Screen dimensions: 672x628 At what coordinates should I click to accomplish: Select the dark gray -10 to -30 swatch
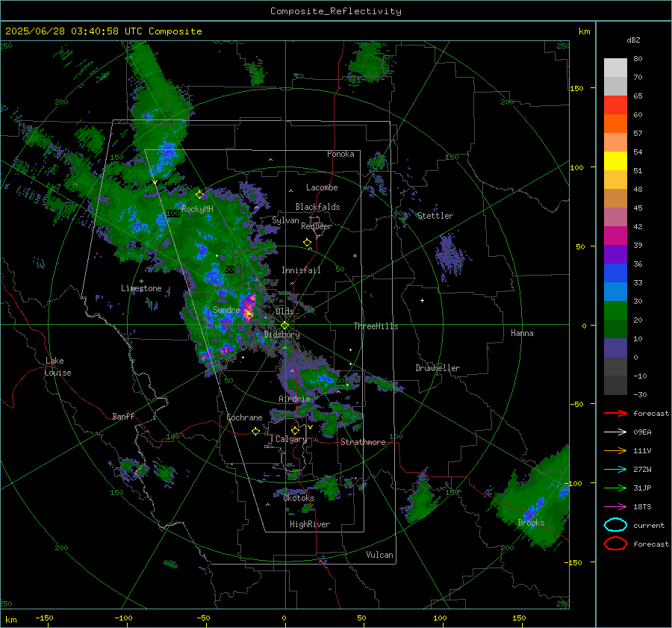click(615, 385)
